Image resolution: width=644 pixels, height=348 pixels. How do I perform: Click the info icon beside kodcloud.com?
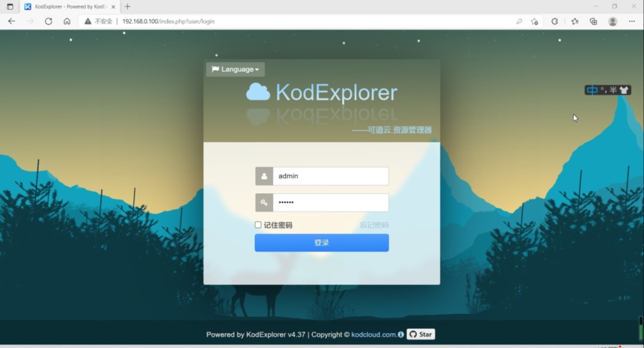click(x=401, y=334)
